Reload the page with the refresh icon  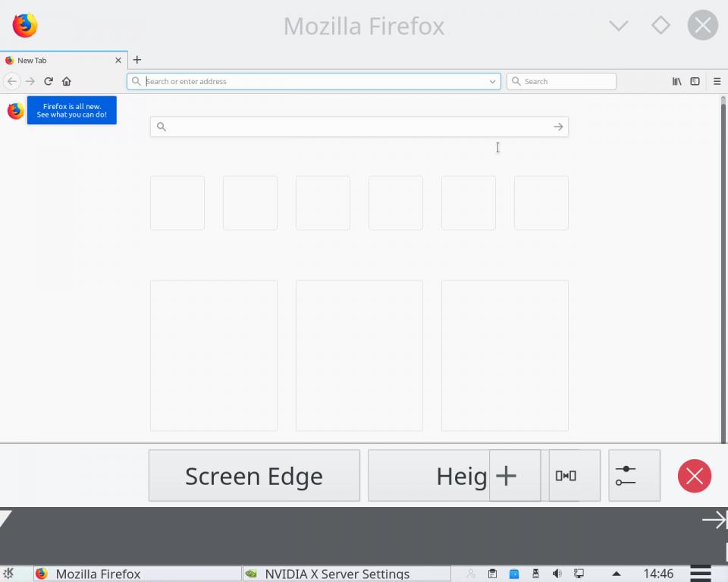click(x=49, y=81)
